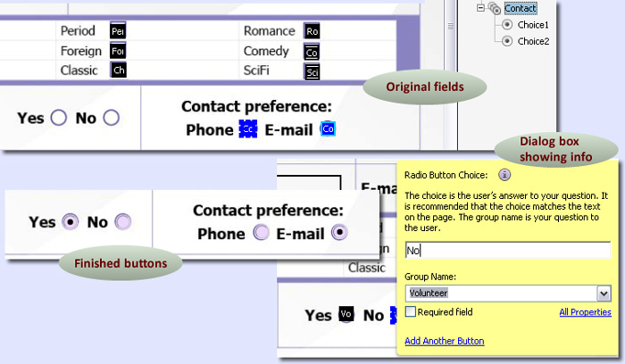Image resolution: width=625 pixels, height=364 pixels.
Task: Choose the Phone radio button in finished buttons
Action: [x=261, y=233]
